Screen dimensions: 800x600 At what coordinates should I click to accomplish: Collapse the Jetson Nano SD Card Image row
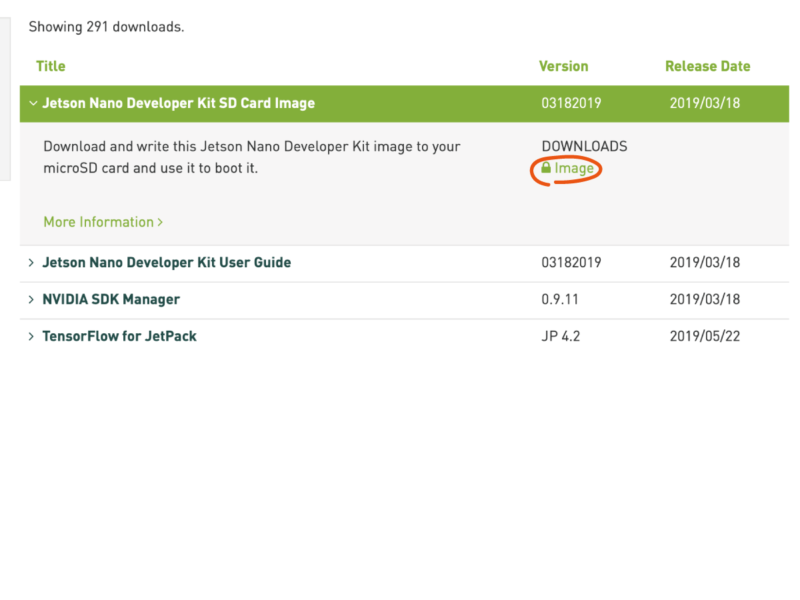[33, 104]
